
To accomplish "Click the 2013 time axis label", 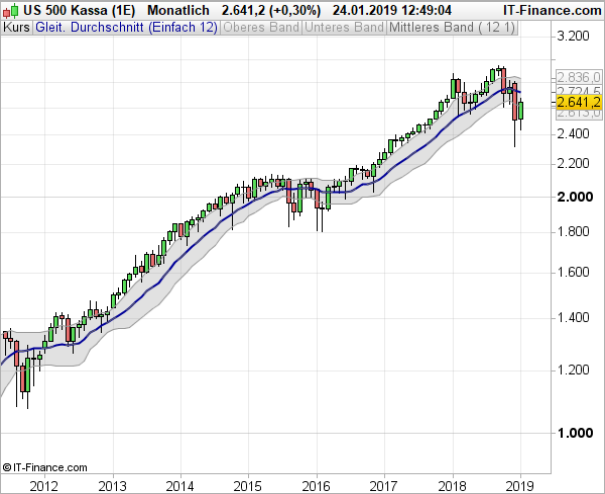I will pyautogui.click(x=113, y=486).
